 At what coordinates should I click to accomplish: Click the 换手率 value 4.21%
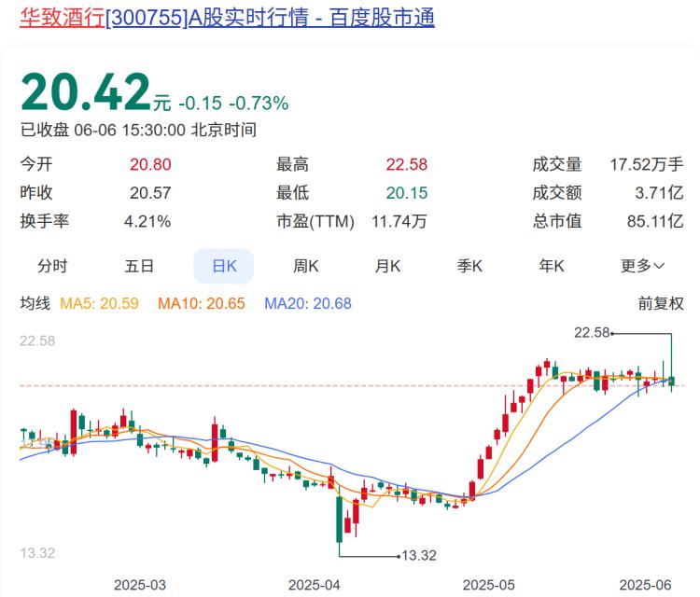click(x=147, y=221)
